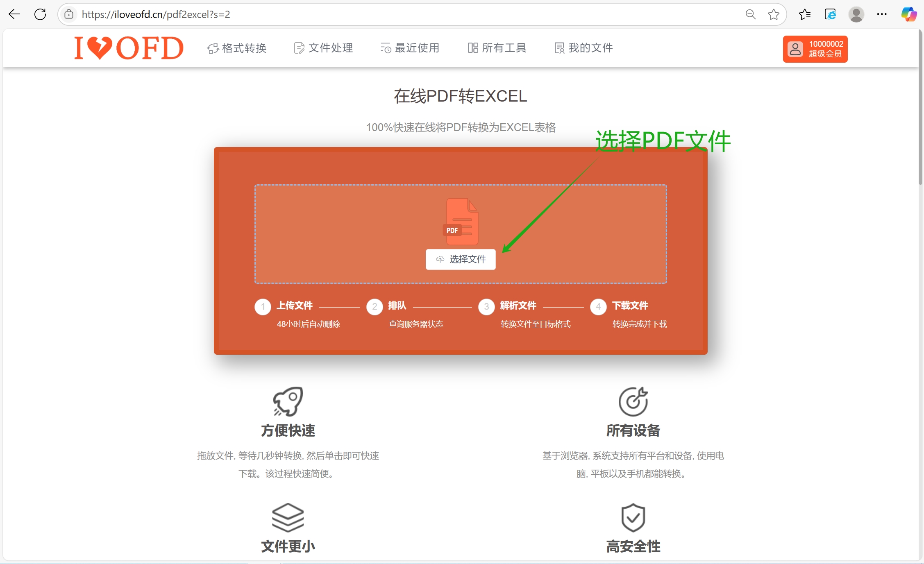Click the PDF file icon in upload area
Screen dimensions: 924x564
click(x=461, y=222)
